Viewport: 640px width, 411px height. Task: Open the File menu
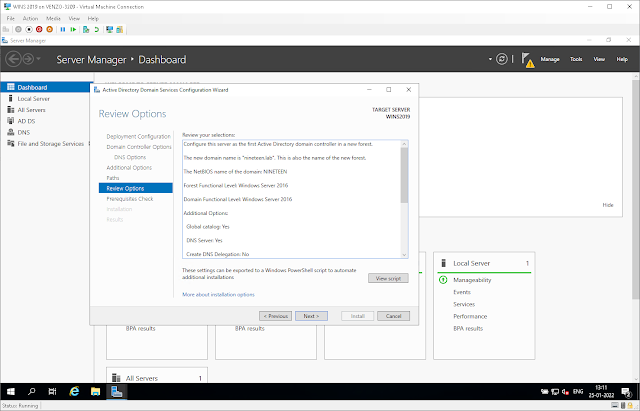(11, 18)
